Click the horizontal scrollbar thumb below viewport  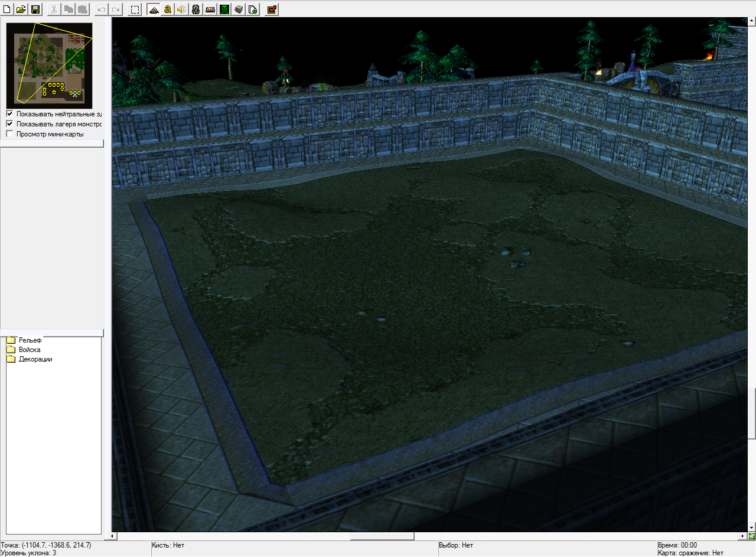coord(382,536)
